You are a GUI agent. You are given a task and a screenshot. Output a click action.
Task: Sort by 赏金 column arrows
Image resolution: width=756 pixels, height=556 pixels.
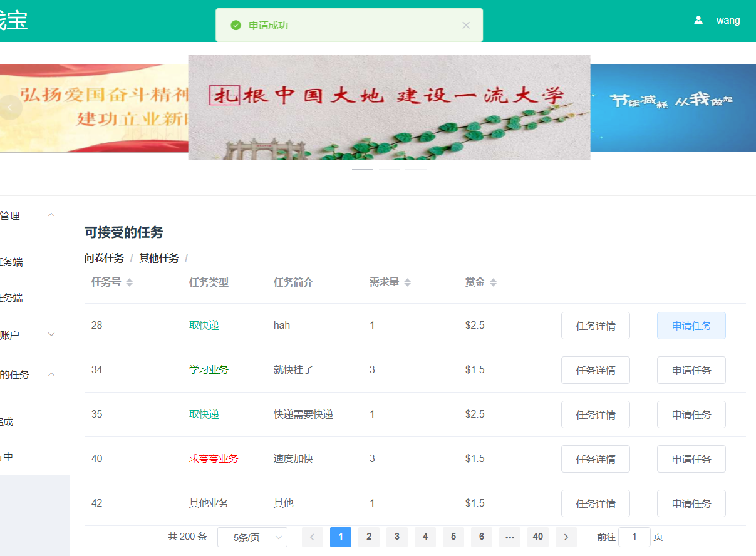[x=493, y=282]
